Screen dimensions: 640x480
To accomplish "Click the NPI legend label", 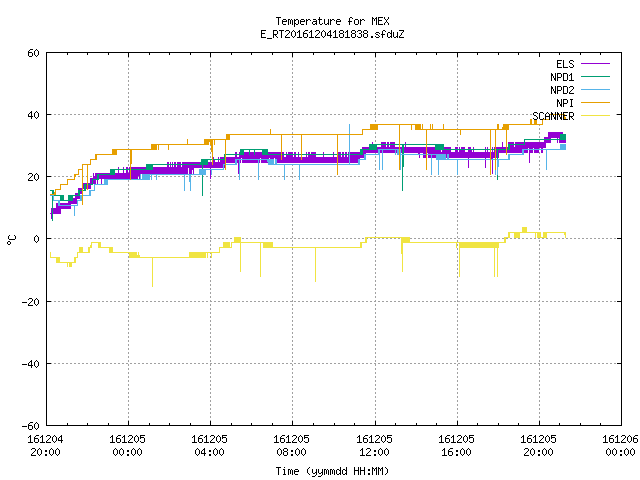I will click(x=565, y=103).
